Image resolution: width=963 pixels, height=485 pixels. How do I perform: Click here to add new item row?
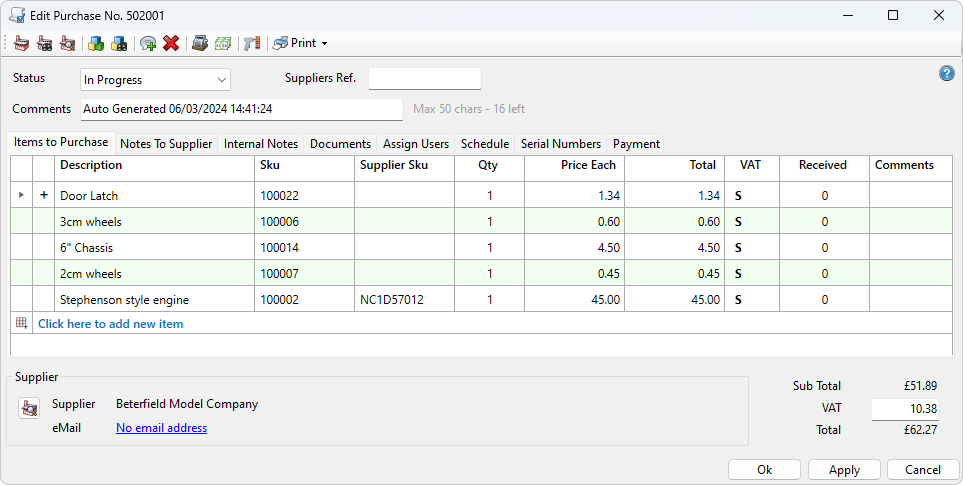110,324
